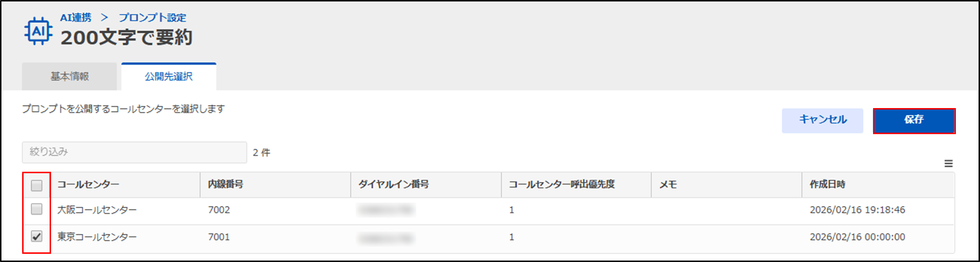This screenshot has height=262, width=980.
Task: Sort by コールセンター呼出優先度 column header
Action: tap(562, 184)
